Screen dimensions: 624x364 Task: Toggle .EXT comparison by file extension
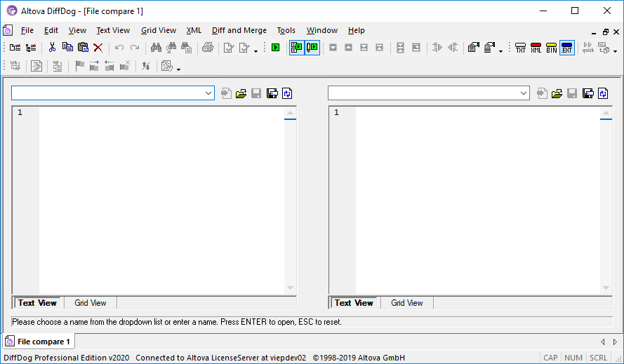(x=566, y=48)
